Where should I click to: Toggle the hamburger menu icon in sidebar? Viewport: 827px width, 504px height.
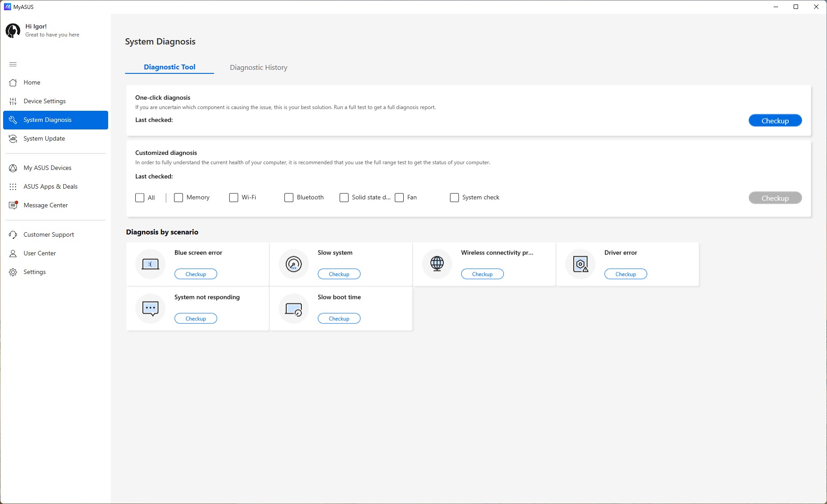tap(13, 64)
